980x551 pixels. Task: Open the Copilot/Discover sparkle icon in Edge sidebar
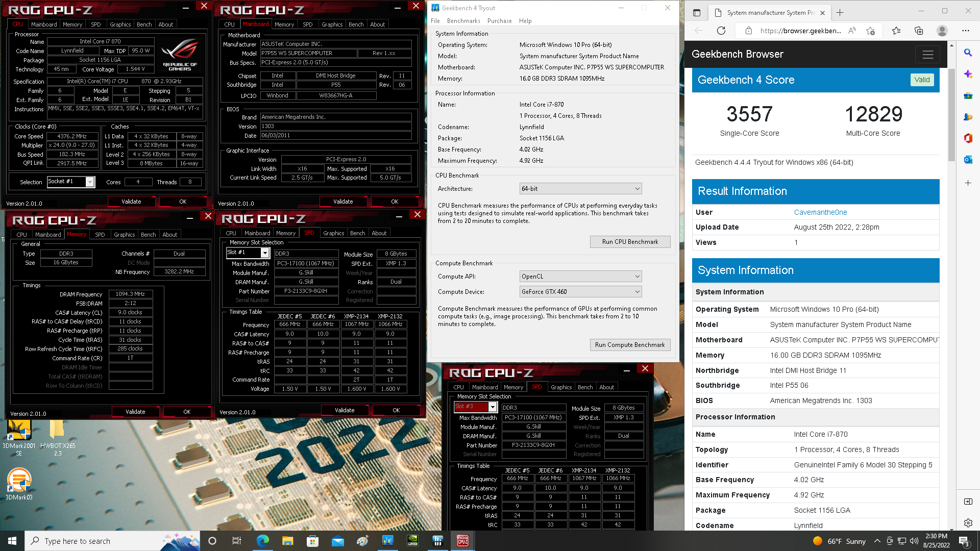coord(968,74)
